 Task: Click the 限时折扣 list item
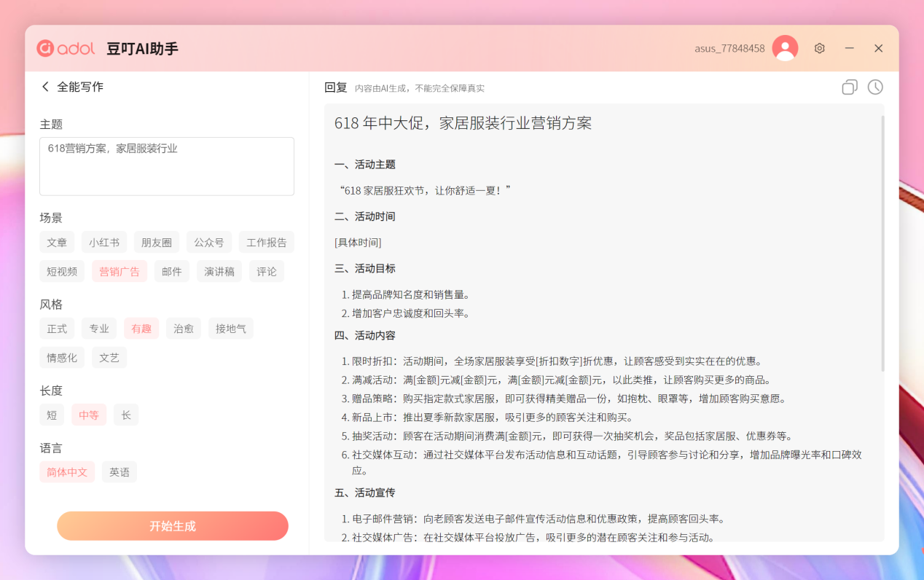pyautogui.click(x=557, y=361)
